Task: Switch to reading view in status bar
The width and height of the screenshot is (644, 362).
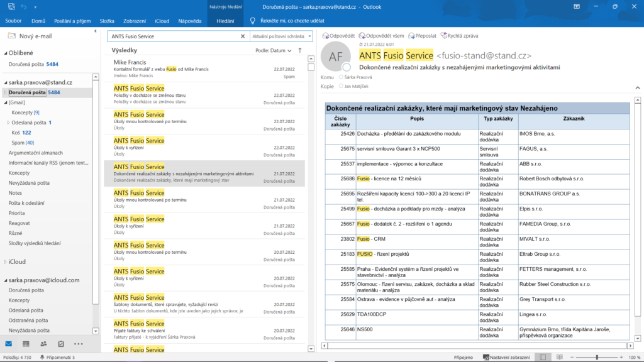Action: pyautogui.click(x=560, y=357)
